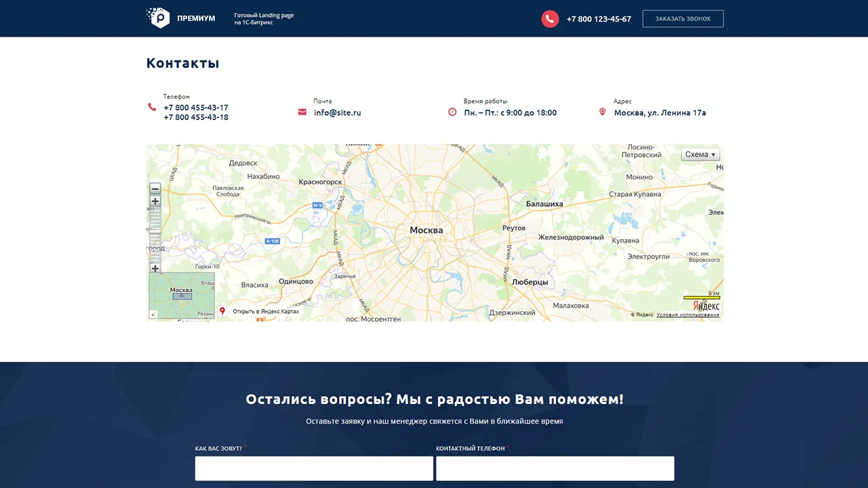Zoom out the map with minus button

coord(155,189)
